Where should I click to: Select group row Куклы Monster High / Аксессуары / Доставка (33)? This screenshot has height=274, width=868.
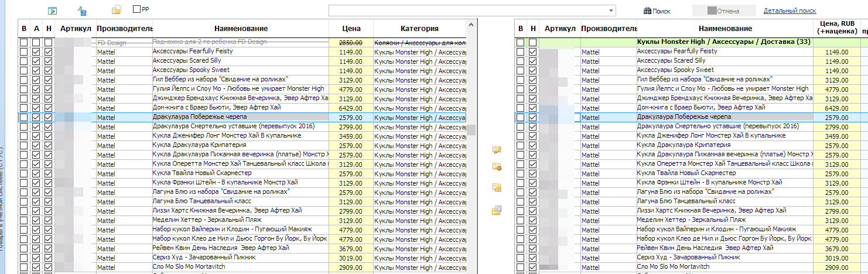pyautogui.click(x=723, y=42)
